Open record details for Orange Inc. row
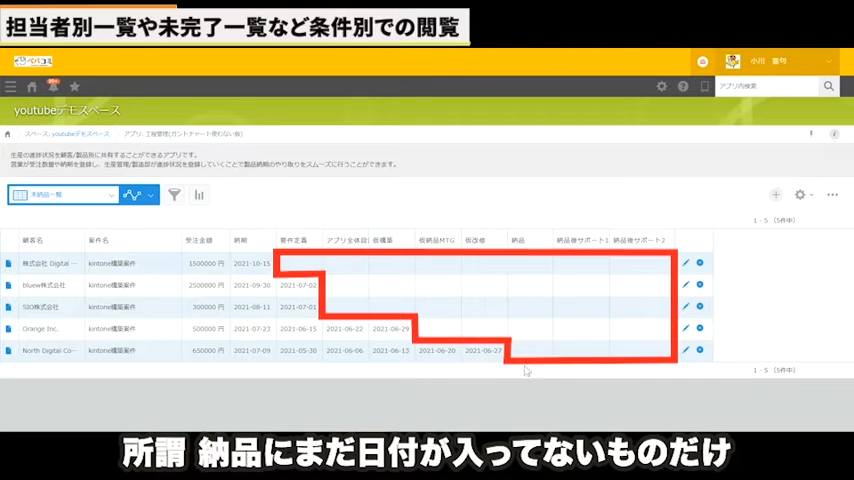Viewport: 854px width, 480px height. 8,329
